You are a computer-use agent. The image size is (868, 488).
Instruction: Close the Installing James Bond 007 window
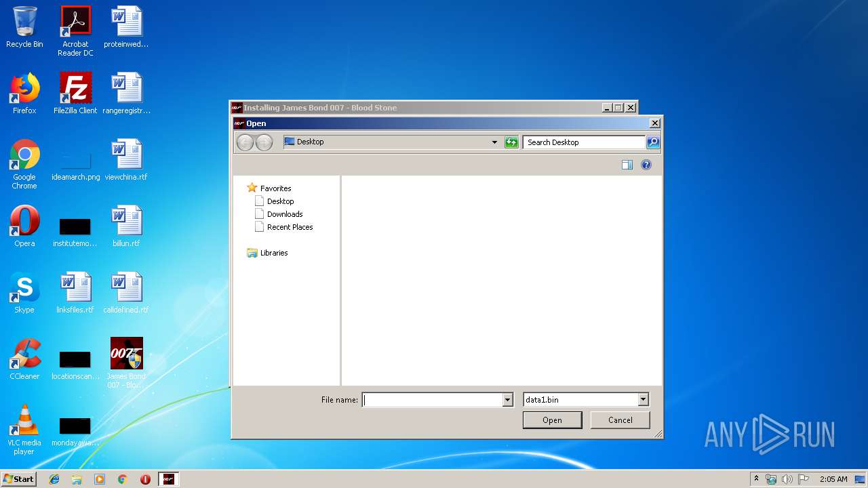(x=631, y=108)
